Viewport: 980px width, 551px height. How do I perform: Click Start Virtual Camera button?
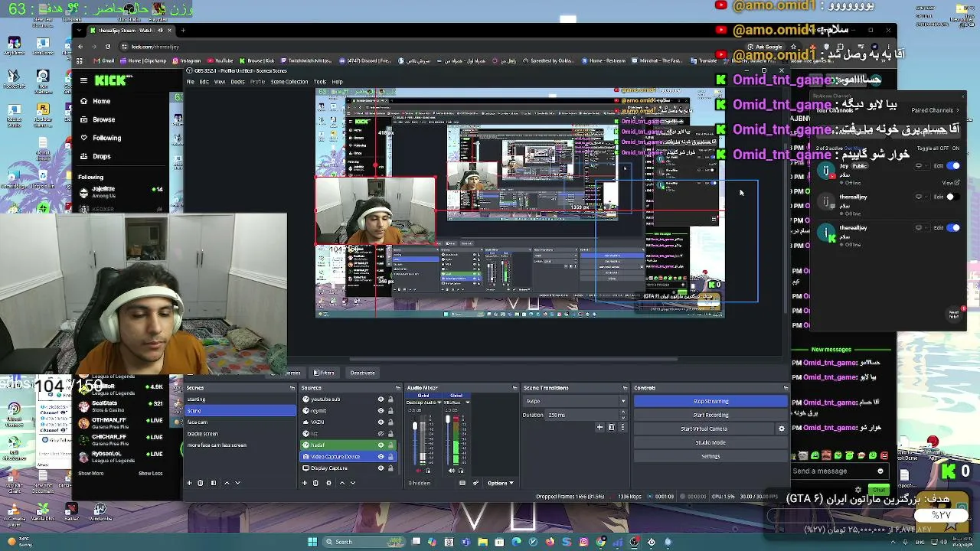[704, 429]
